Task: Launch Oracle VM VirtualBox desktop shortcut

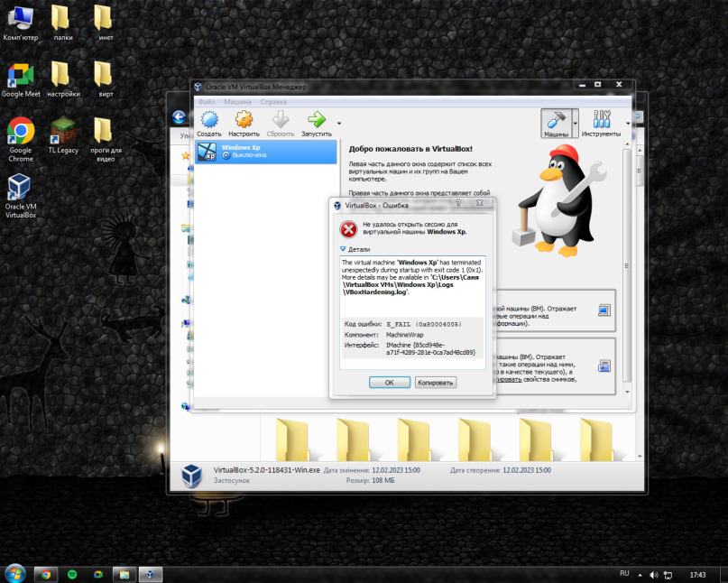Action: click(x=21, y=196)
